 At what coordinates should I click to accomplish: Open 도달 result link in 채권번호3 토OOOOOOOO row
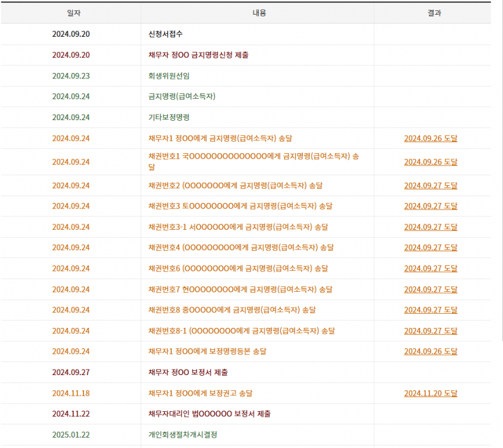point(431,206)
